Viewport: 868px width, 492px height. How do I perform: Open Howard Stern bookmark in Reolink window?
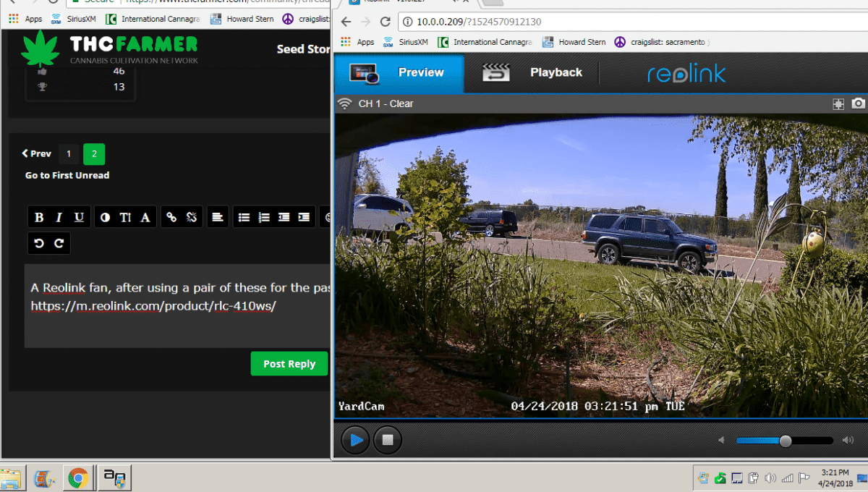click(x=574, y=42)
